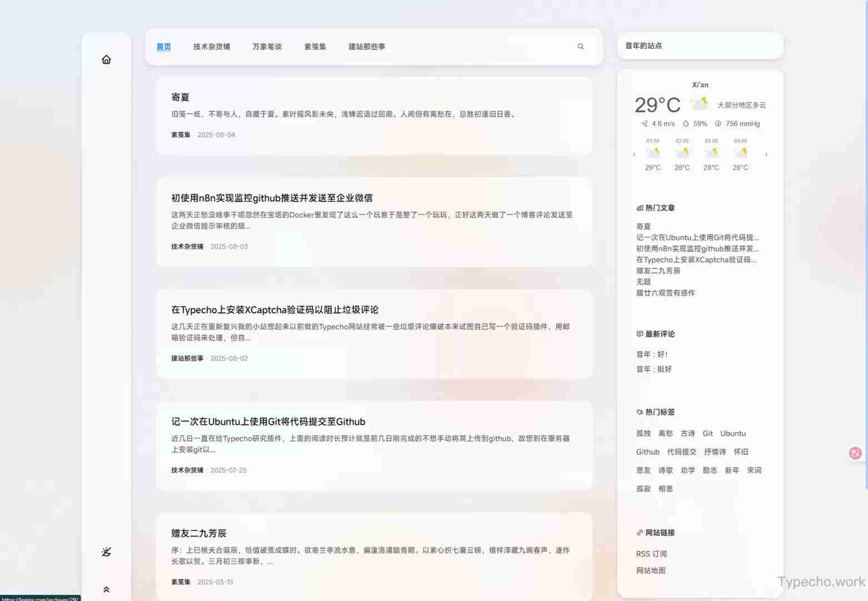Open the article titled 寄夏
This screenshot has width=868, height=601.
[180, 97]
